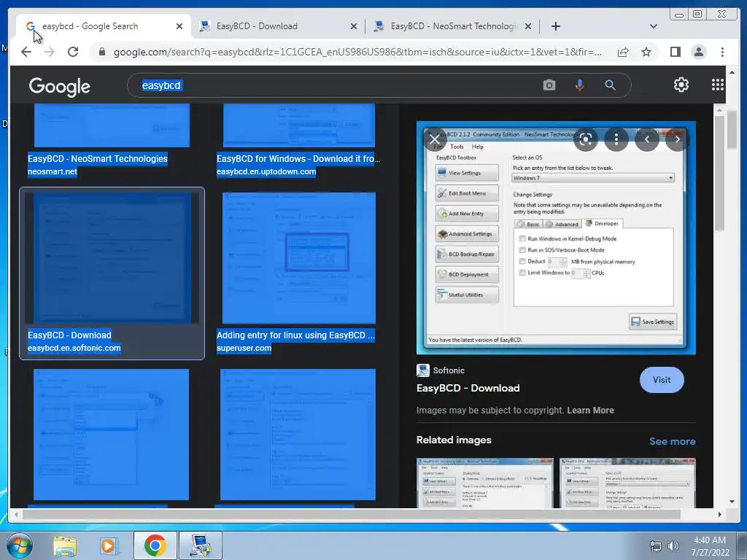Bookmark this page with the star
The image size is (747, 560).
coord(646,52)
